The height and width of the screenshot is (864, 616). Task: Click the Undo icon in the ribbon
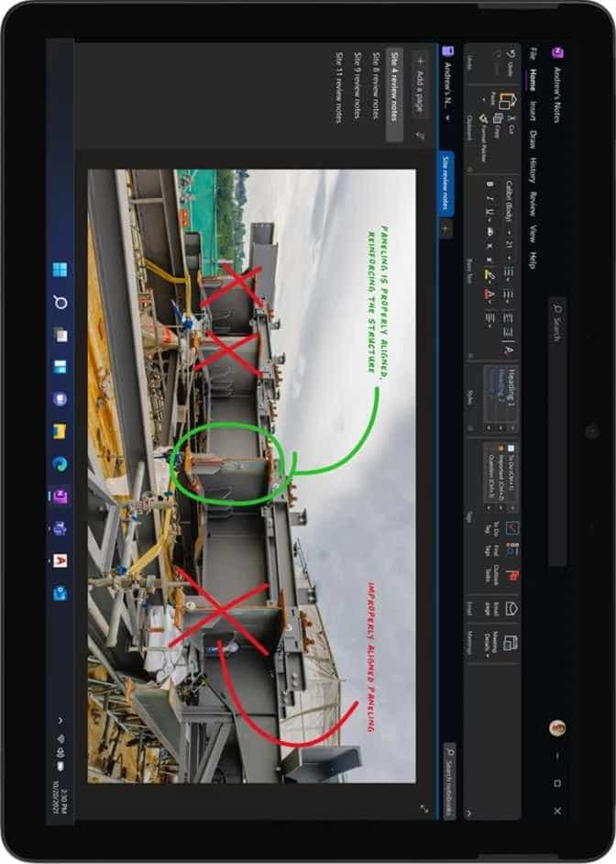[x=511, y=53]
